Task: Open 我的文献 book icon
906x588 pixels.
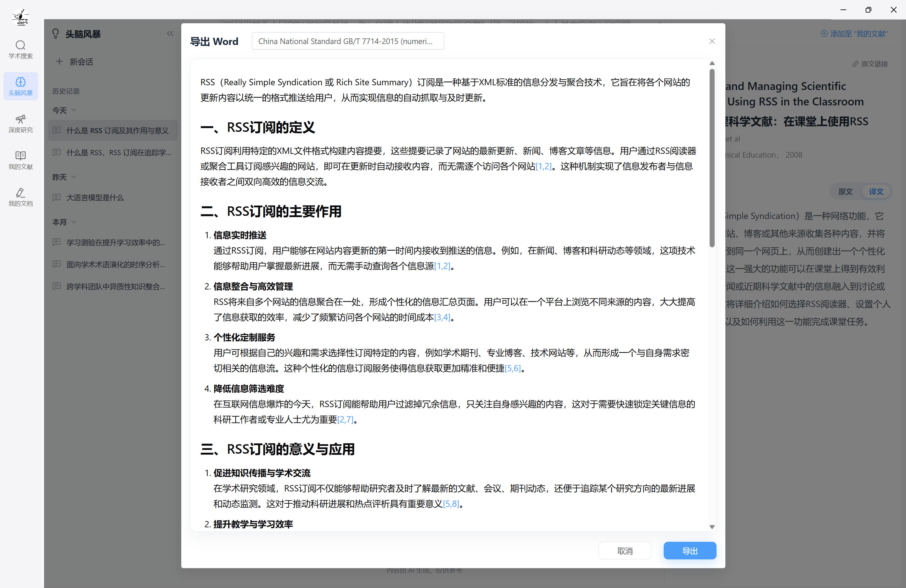Action: (x=20, y=156)
